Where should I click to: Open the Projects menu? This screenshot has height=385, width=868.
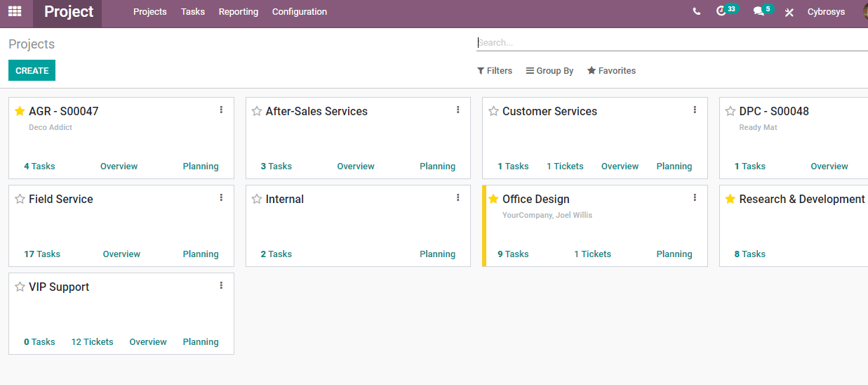(x=150, y=12)
